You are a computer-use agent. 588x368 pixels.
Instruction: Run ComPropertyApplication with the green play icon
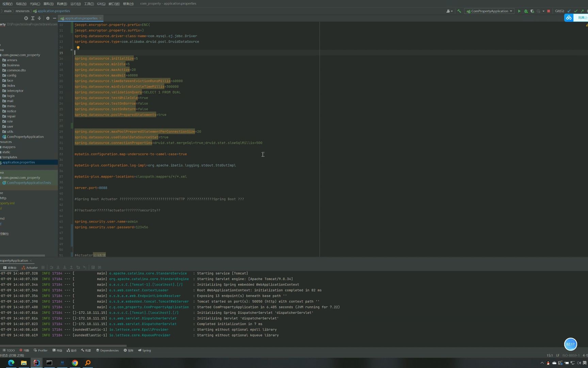[519, 11]
